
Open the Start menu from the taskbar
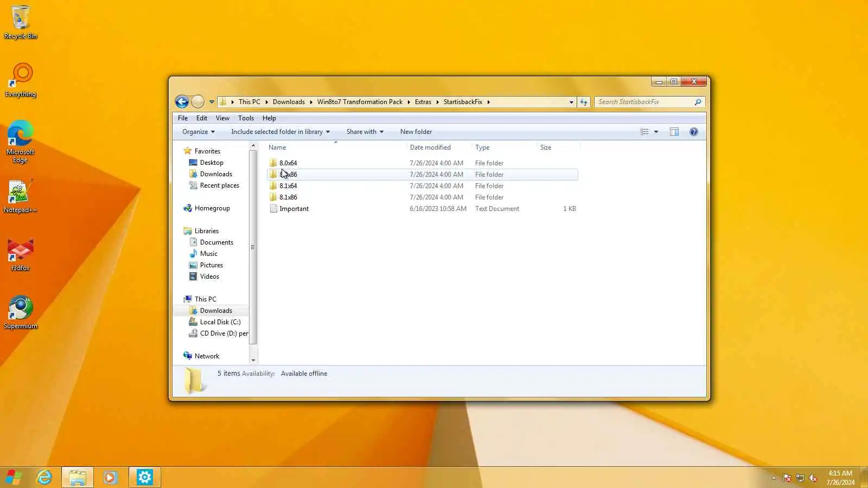14,477
